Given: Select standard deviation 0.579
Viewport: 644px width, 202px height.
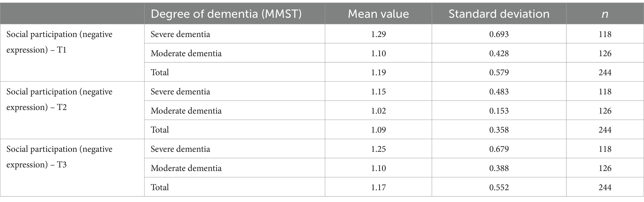Looking at the screenshot, I should [499, 72].
